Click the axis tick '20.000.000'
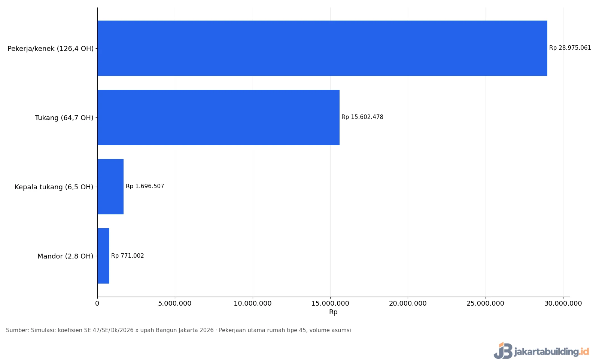 pyautogui.click(x=408, y=303)
